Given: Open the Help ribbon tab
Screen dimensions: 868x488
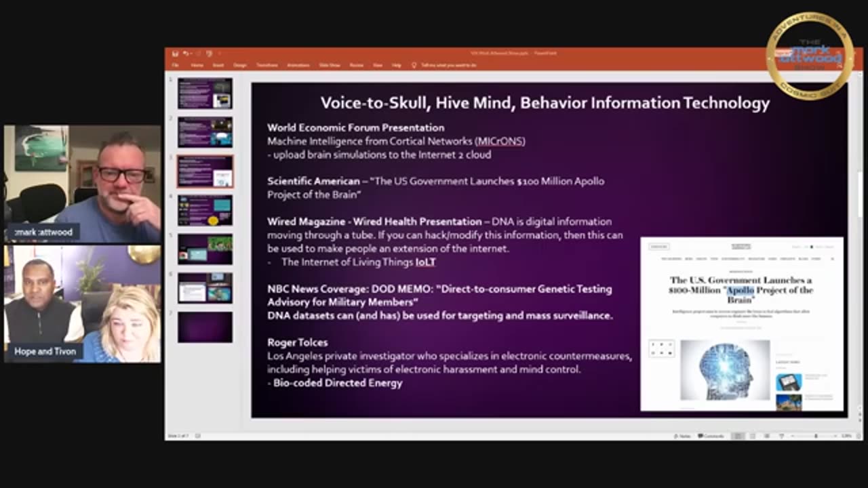Looking at the screenshot, I should (397, 65).
